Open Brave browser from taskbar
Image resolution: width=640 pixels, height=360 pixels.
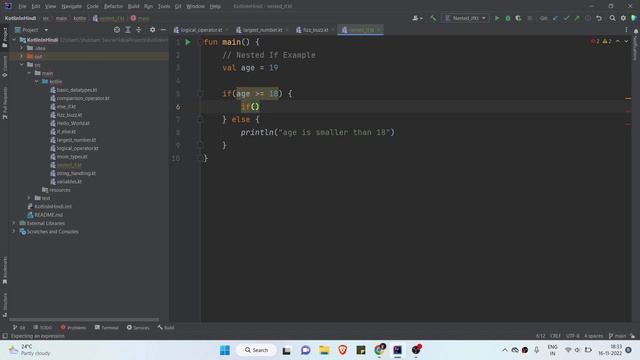342,350
